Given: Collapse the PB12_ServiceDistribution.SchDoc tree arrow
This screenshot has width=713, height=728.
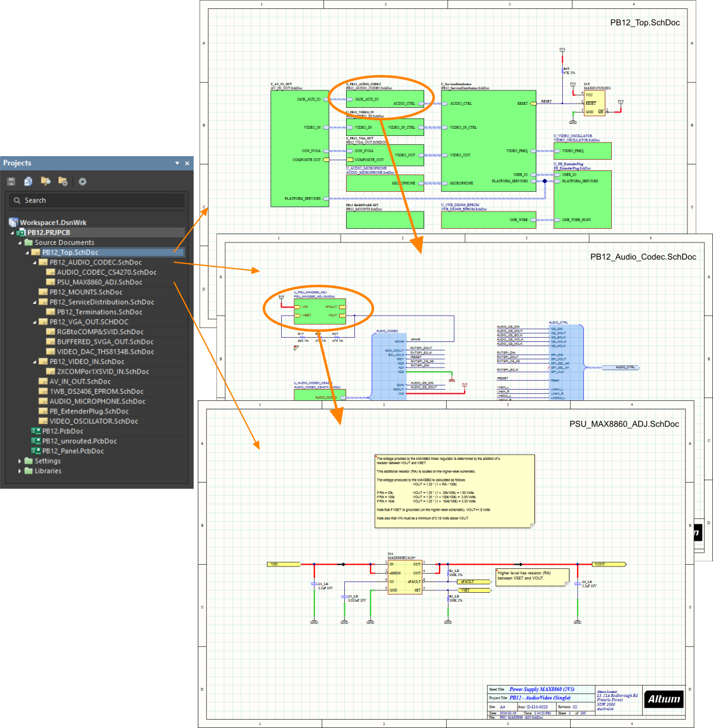Looking at the screenshot, I should [35, 303].
